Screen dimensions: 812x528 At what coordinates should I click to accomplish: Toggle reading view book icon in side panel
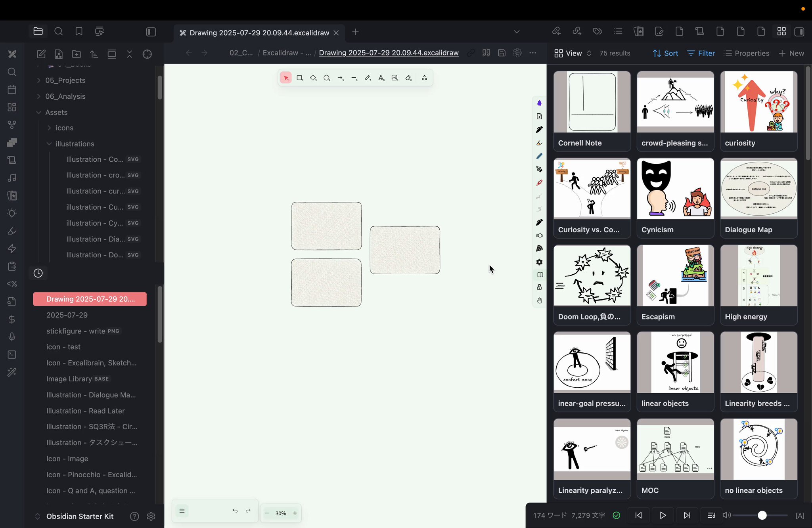(x=540, y=275)
